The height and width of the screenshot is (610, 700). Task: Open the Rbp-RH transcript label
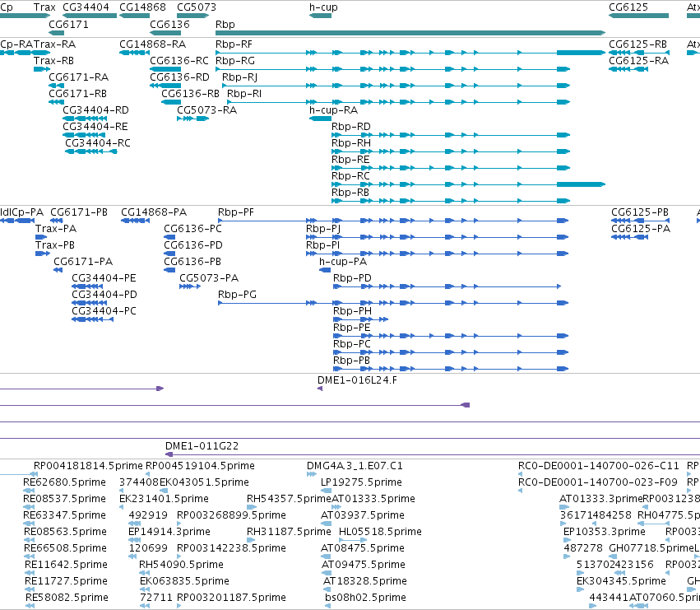point(351,143)
